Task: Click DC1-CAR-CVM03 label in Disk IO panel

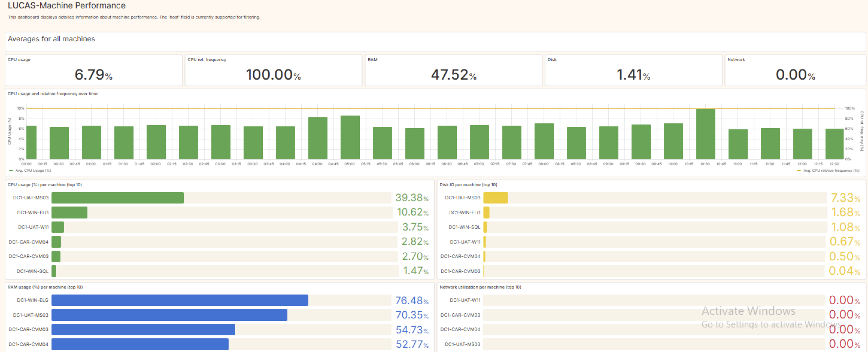Action: [x=460, y=271]
